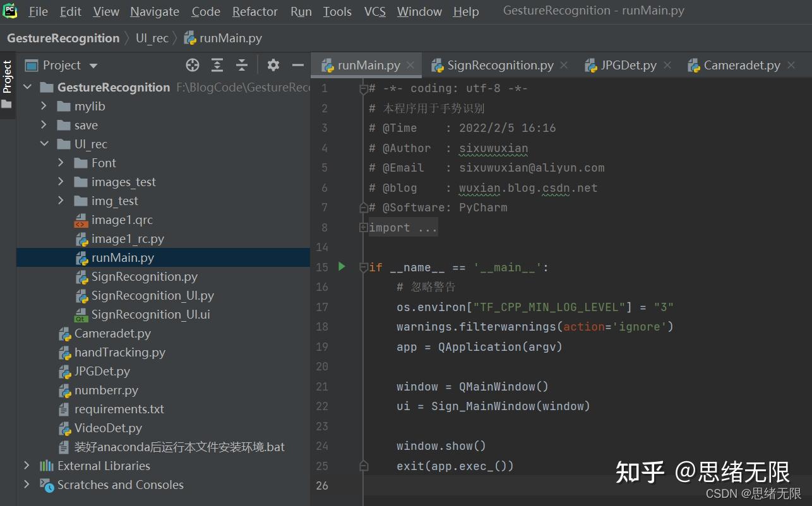Close the JPGDet.py editor tab
812x506 pixels.
(667, 65)
